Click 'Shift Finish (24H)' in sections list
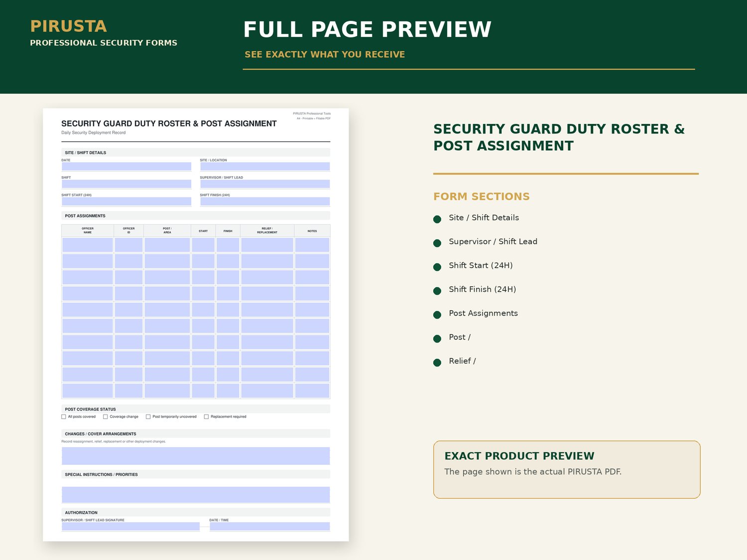 click(x=483, y=289)
